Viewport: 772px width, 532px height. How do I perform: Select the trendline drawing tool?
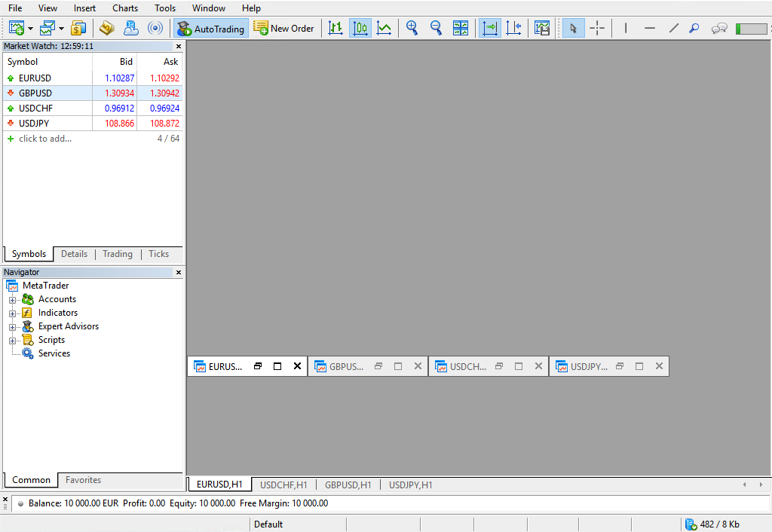[673, 28]
